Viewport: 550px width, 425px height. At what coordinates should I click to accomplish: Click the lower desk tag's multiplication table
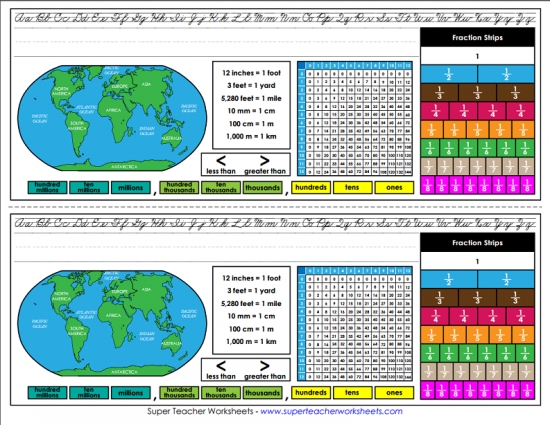tap(355, 324)
